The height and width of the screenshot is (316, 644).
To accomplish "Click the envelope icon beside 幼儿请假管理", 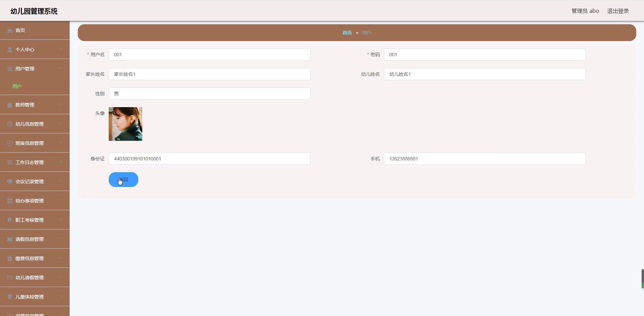I will (x=10, y=278).
